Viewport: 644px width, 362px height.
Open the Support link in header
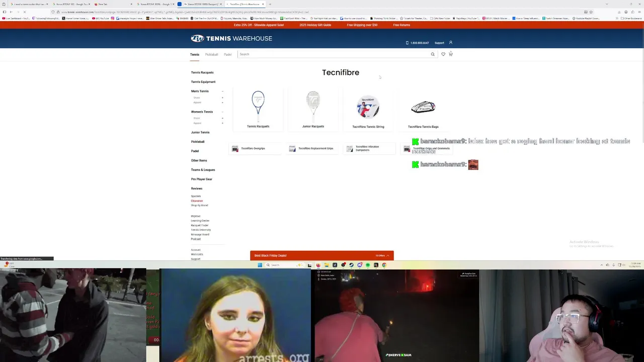click(x=439, y=43)
